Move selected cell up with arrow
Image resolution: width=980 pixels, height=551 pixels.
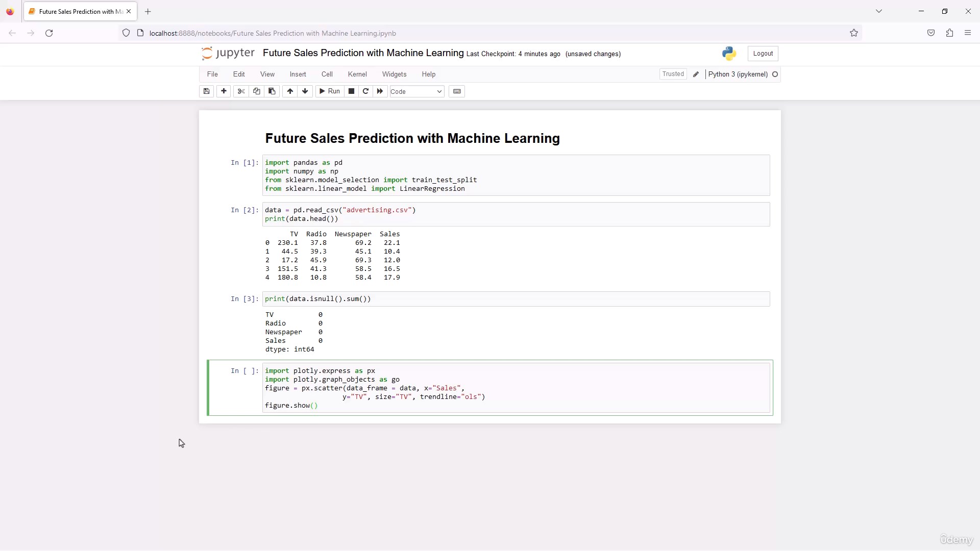290,91
